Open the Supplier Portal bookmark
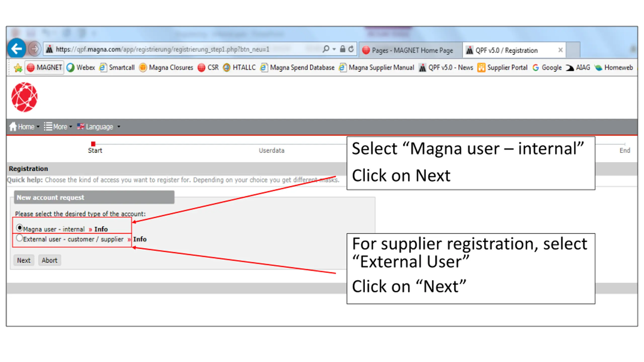Image resolution: width=644 pixels, height=362 pixels. (502, 67)
